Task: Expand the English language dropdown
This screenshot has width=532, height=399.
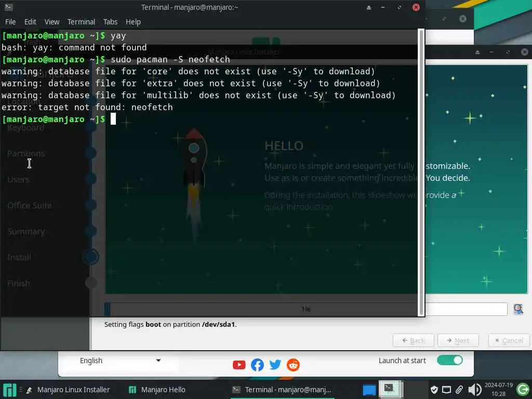Action: click(x=120, y=361)
